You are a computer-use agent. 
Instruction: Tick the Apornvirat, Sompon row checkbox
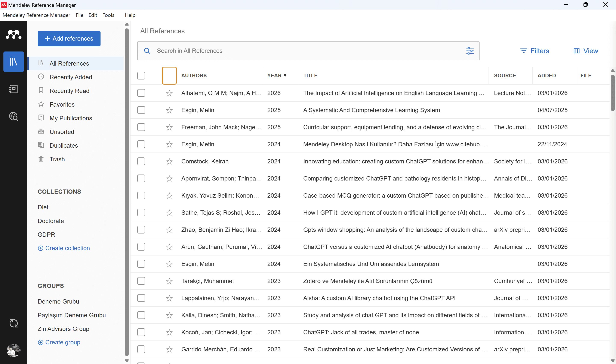pos(141,179)
